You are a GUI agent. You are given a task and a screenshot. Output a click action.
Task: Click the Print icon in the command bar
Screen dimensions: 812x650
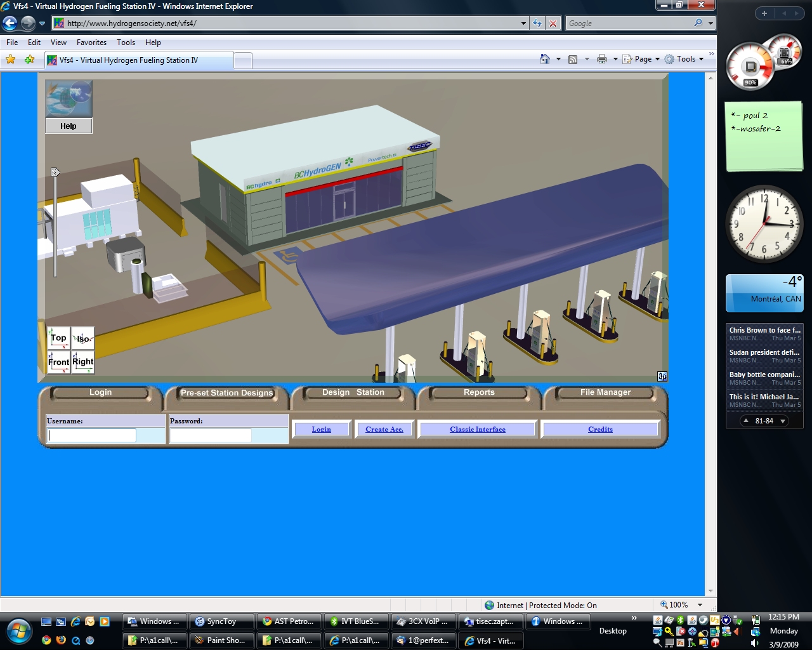tap(601, 59)
